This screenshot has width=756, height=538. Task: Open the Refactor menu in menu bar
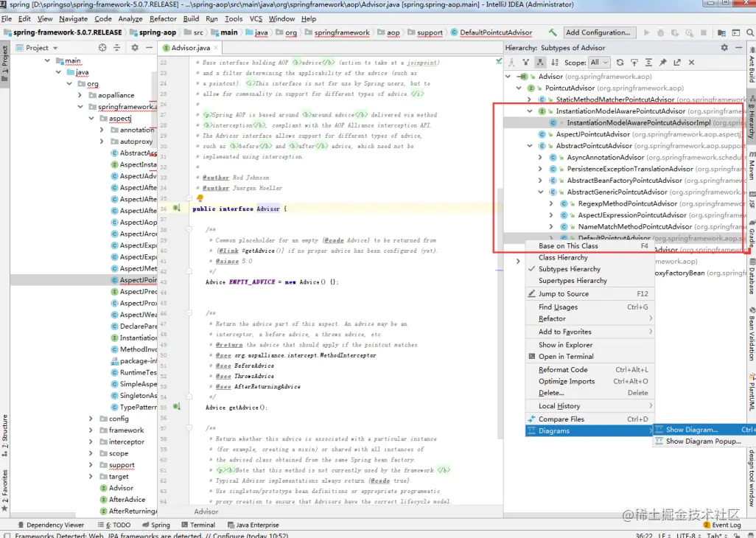point(163,19)
